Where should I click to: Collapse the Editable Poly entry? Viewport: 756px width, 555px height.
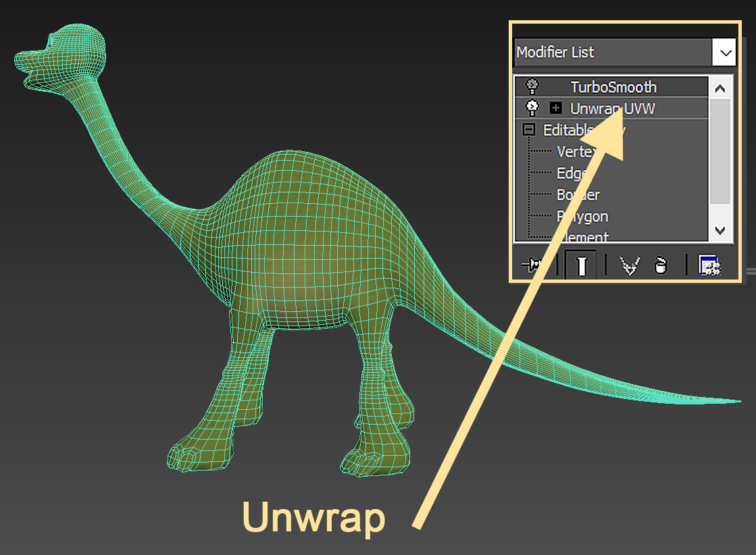[x=530, y=129]
